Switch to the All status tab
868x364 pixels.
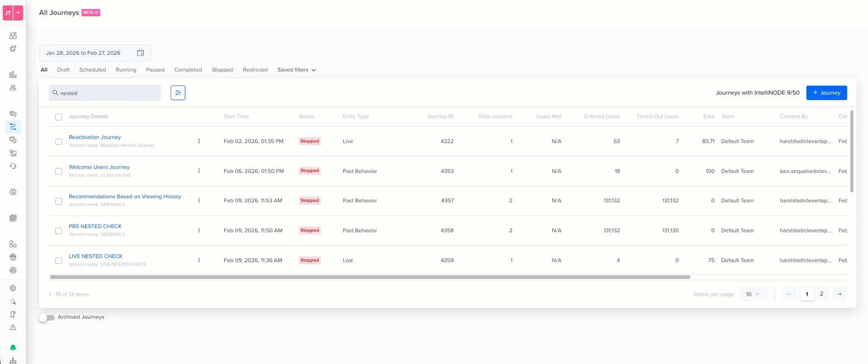click(44, 70)
